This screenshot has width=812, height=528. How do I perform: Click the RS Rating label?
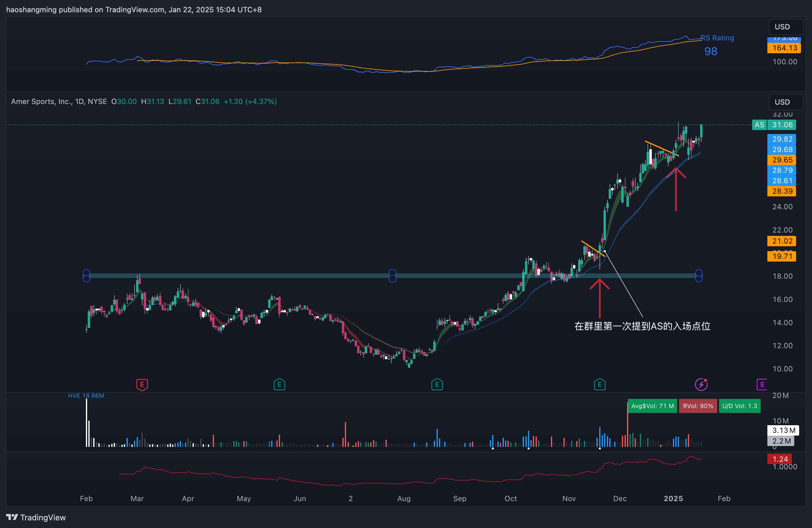coord(717,38)
